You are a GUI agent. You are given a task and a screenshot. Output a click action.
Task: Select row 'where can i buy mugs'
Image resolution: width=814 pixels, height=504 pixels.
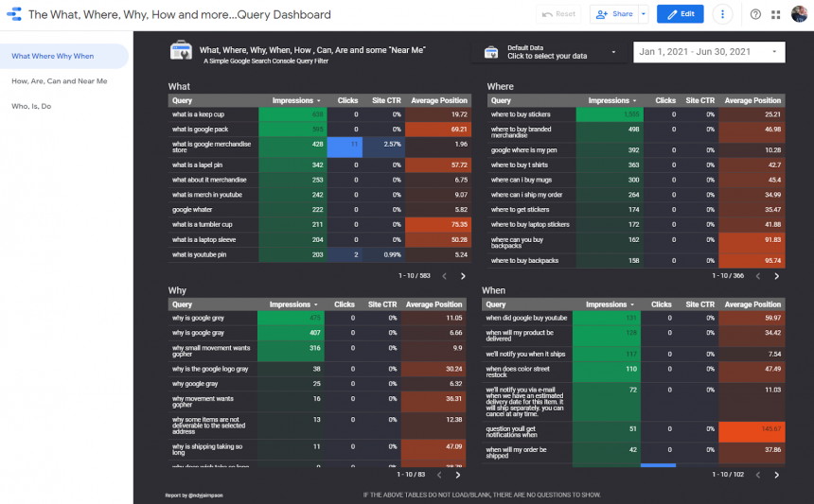tap(636, 180)
